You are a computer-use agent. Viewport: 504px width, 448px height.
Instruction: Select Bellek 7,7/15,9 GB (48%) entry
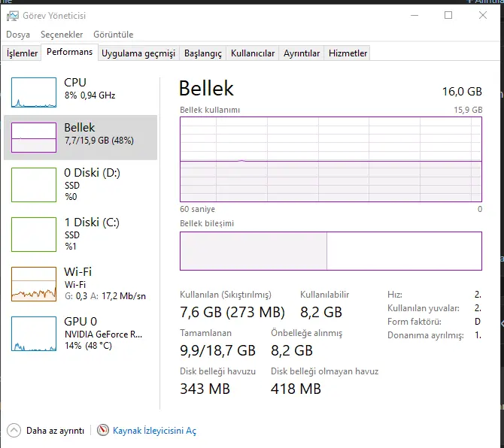click(x=80, y=138)
